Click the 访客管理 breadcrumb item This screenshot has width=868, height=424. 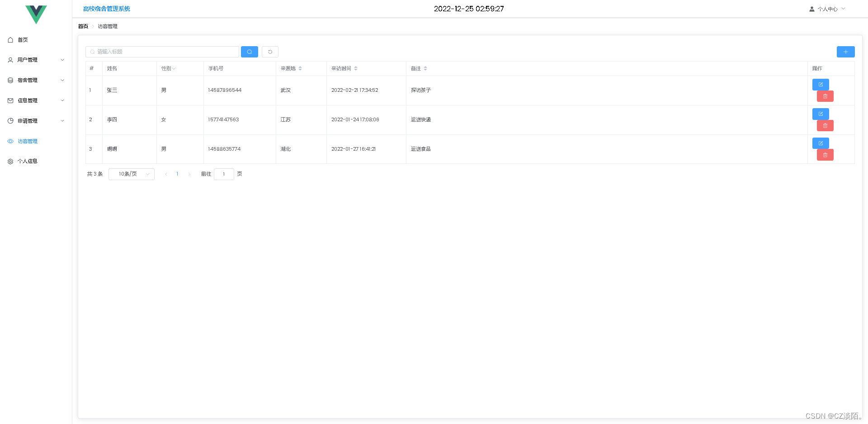(x=108, y=26)
